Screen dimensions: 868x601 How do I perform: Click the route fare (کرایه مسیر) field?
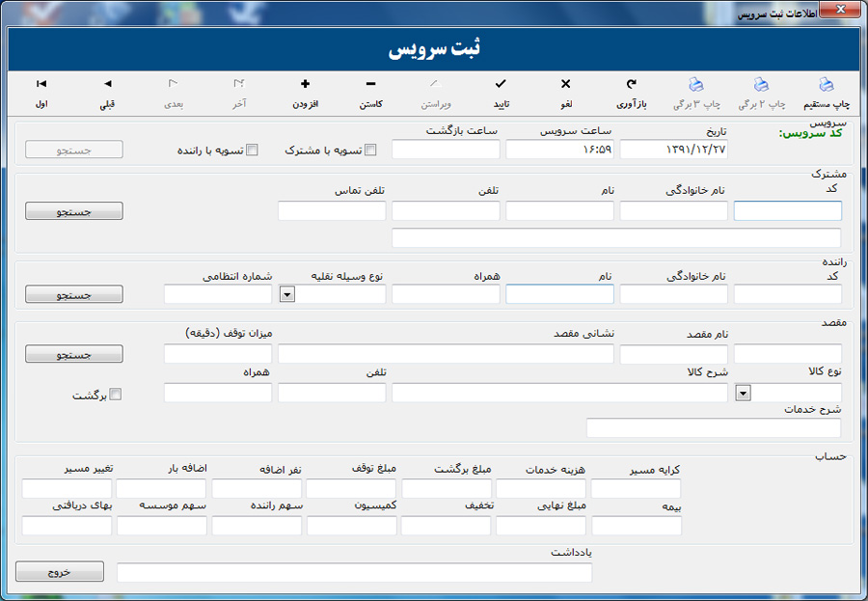tap(637, 489)
